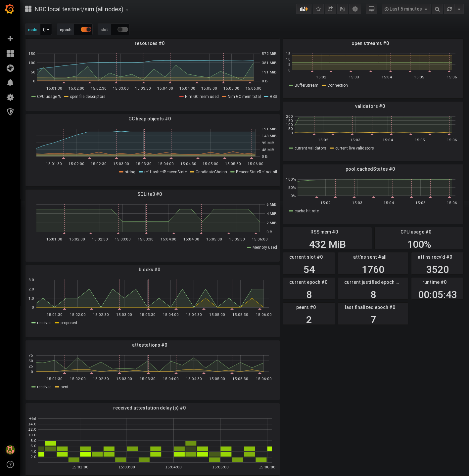Open dashboard settings gear
The width and height of the screenshot is (469, 476).
[x=355, y=9]
